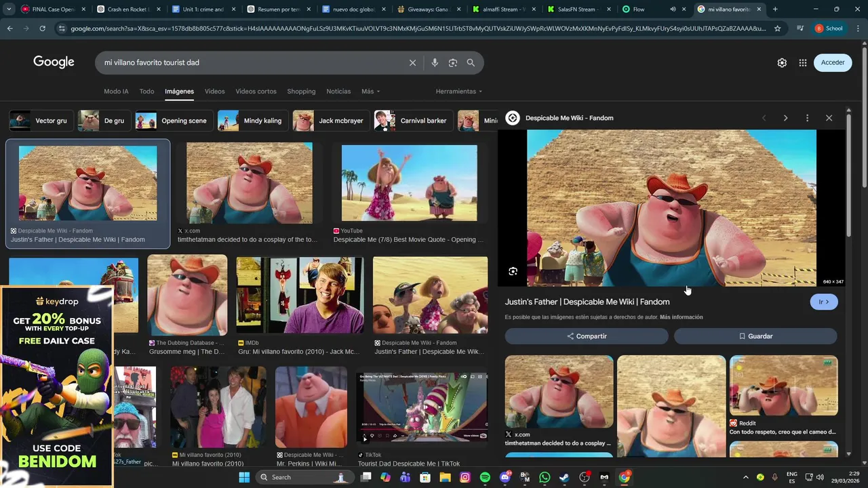The height and width of the screenshot is (488, 868).
Task: Switch to Todo results tab
Action: click(x=146, y=91)
